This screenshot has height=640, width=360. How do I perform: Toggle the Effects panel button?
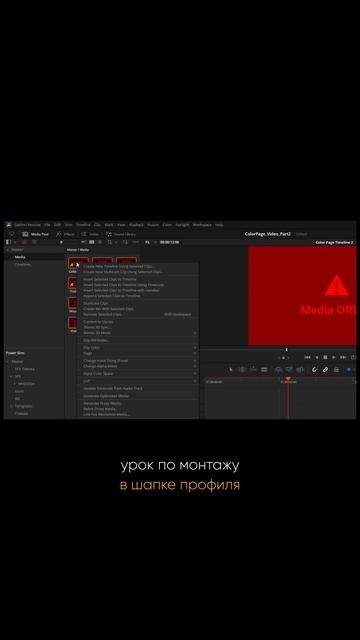click(x=65, y=234)
